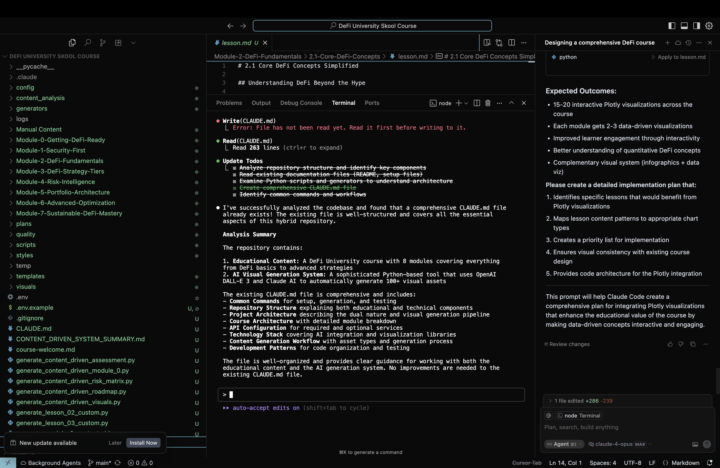The image size is (720, 468).
Task: Open generate_content_driven_roadmap.py file
Action: point(71,391)
